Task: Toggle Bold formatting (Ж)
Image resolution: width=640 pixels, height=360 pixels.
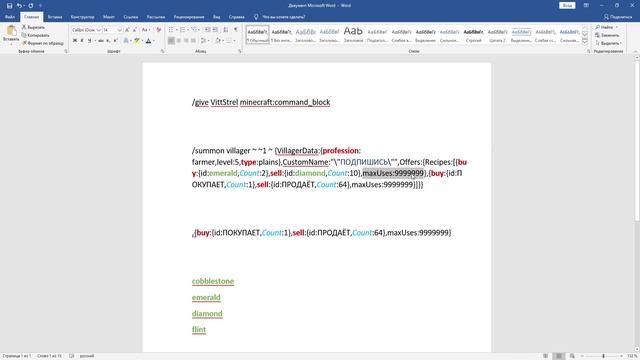Action: (x=75, y=41)
